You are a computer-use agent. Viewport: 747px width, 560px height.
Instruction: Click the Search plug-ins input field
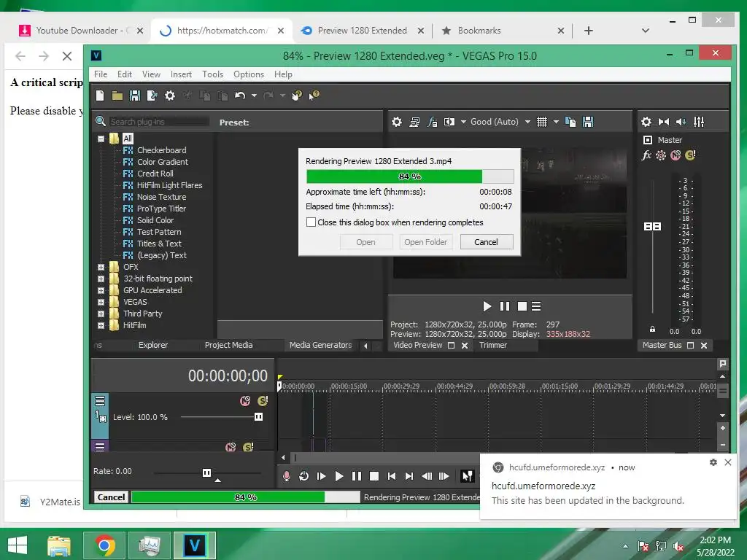coord(159,122)
